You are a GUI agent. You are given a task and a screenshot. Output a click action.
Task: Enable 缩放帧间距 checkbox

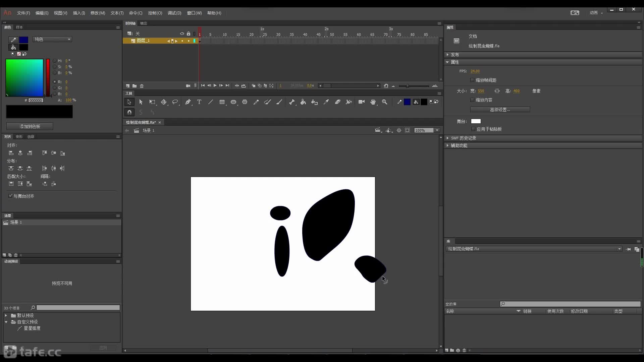(472, 80)
